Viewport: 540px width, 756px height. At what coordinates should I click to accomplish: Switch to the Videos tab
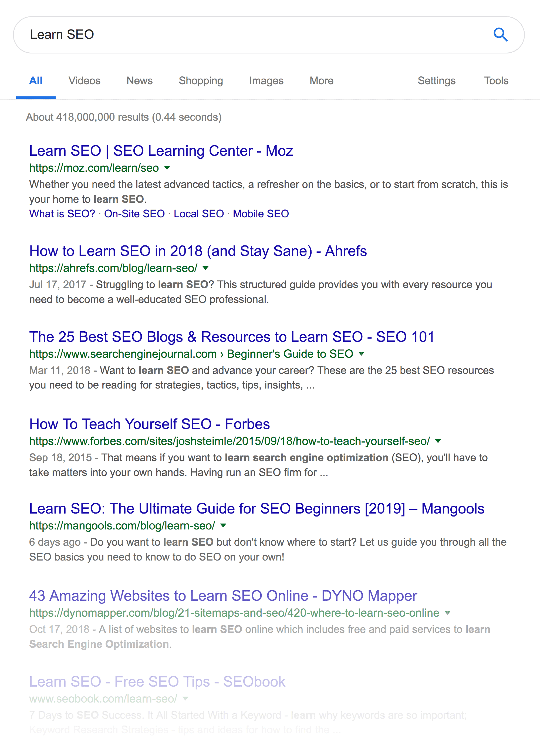click(85, 81)
